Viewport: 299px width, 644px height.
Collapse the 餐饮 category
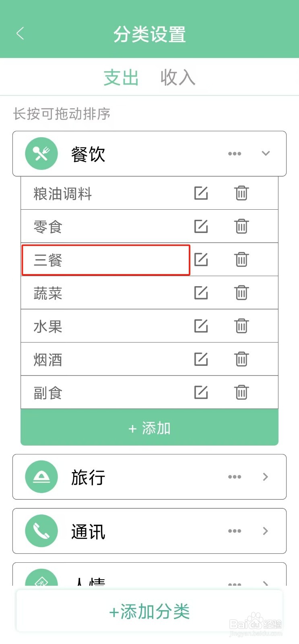click(x=266, y=153)
